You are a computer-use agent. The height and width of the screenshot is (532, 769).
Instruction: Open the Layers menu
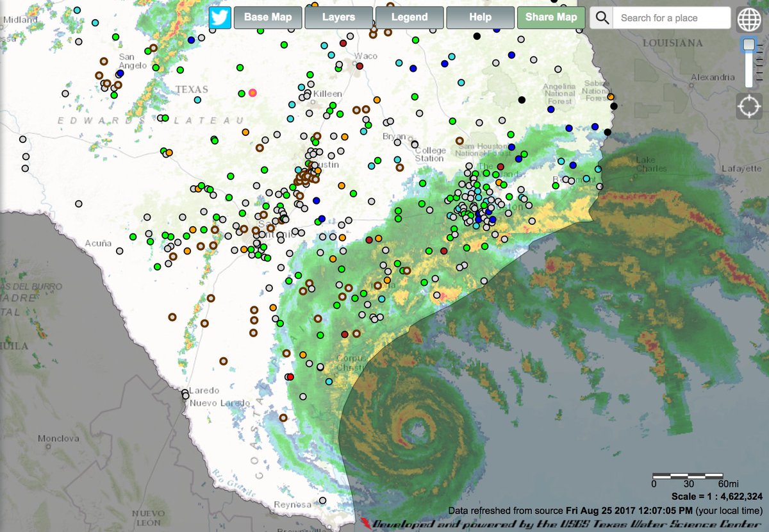(x=338, y=17)
